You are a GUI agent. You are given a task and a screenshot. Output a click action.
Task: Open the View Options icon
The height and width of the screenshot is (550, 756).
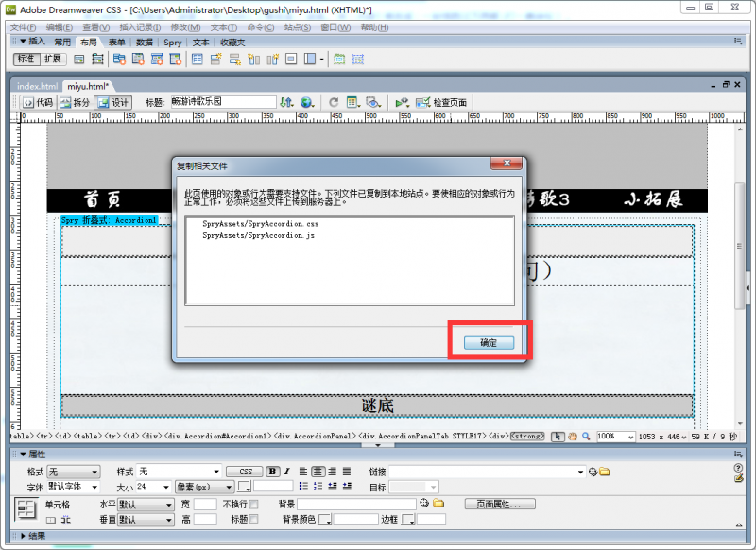[352, 102]
